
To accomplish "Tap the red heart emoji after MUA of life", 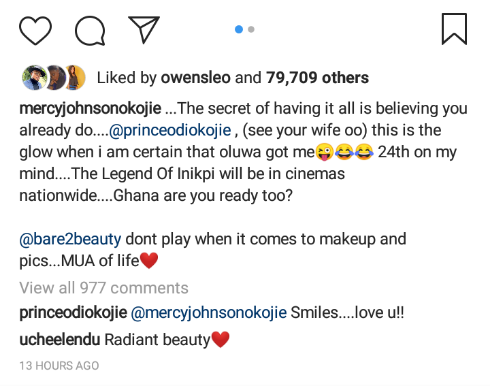I will 149,260.
